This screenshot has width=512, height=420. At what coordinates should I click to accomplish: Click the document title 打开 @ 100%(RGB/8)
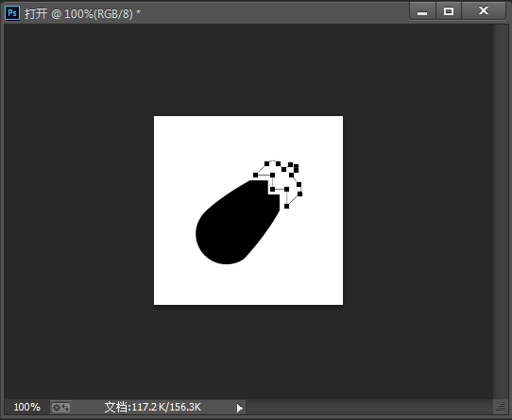coord(82,14)
